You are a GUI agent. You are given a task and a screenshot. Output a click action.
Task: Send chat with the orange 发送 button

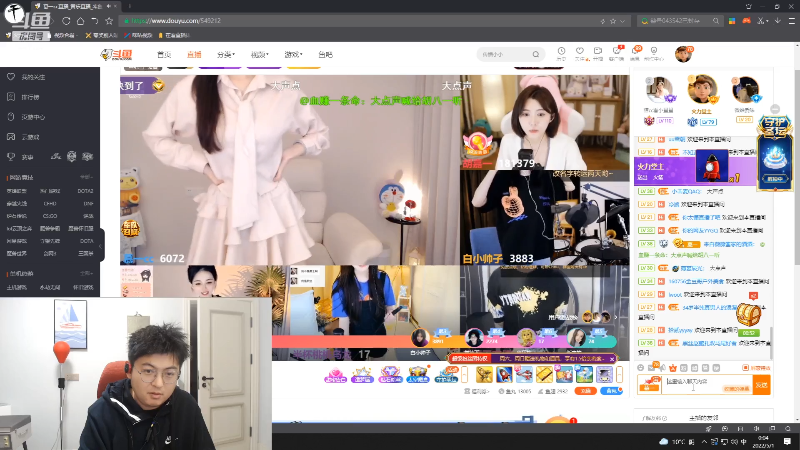tap(762, 385)
